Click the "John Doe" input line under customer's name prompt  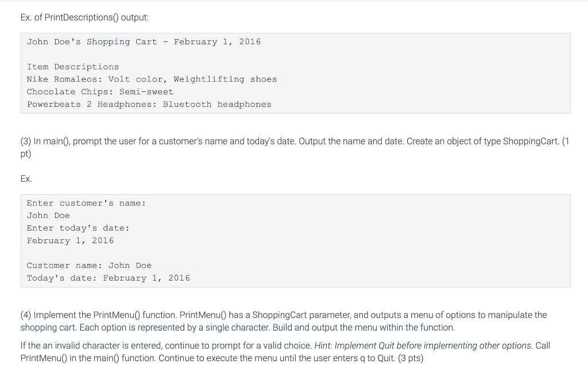click(48, 216)
